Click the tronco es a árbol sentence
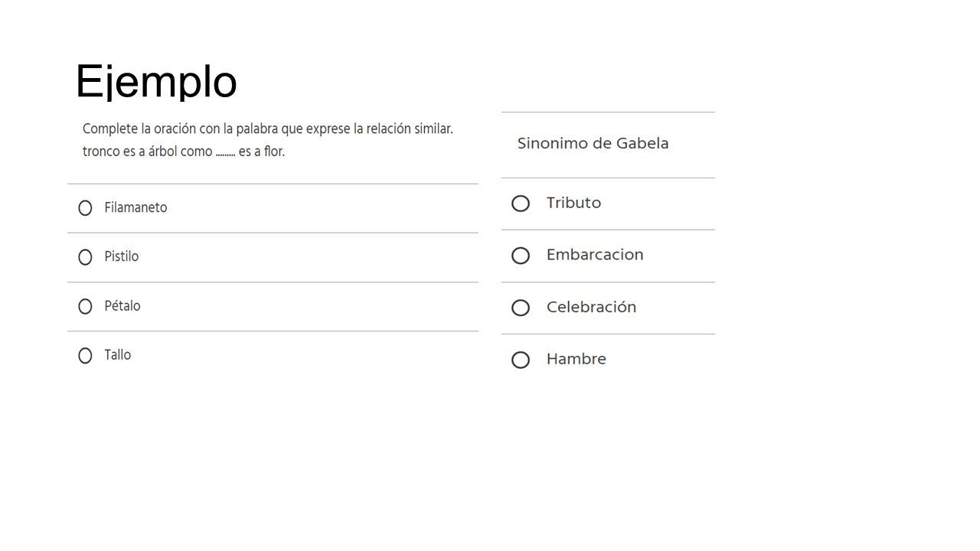The image size is (980, 551). point(184,152)
